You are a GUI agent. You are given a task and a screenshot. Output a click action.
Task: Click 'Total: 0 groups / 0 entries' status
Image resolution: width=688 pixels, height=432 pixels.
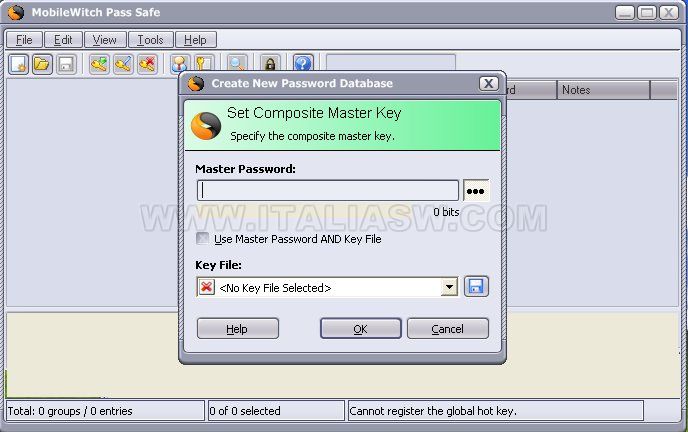[70, 411]
